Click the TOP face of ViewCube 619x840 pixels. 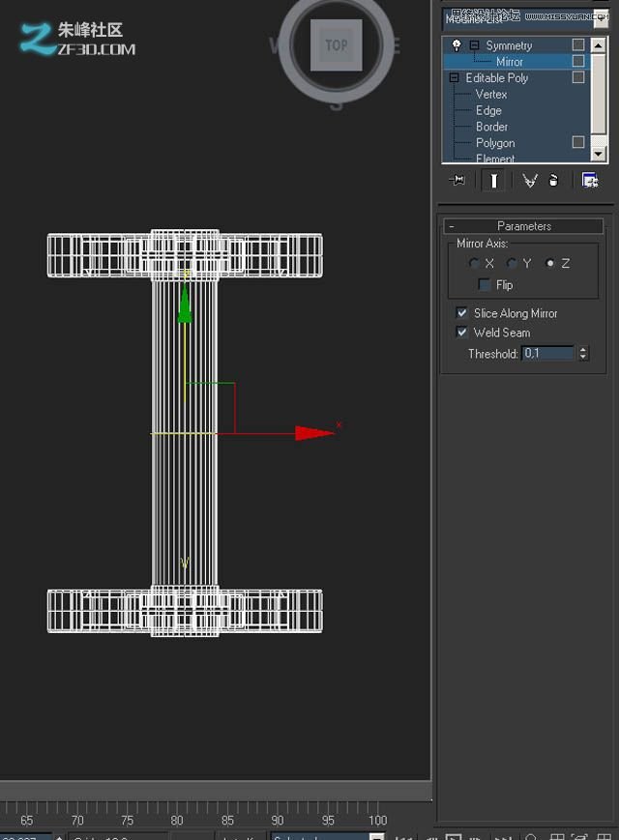click(336, 45)
